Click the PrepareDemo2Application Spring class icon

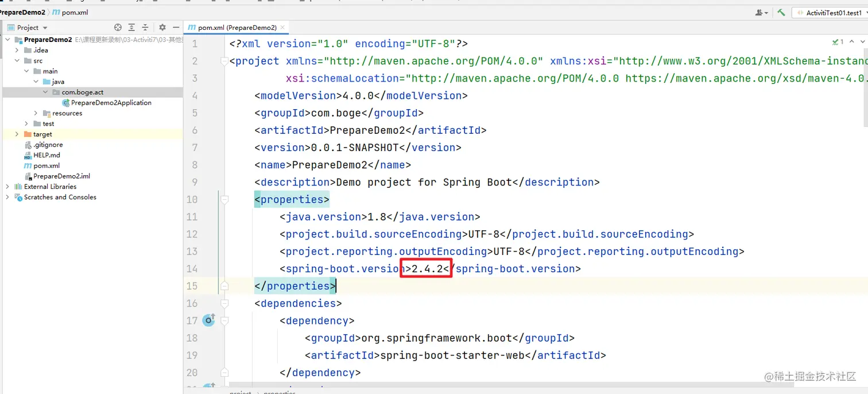tap(65, 103)
